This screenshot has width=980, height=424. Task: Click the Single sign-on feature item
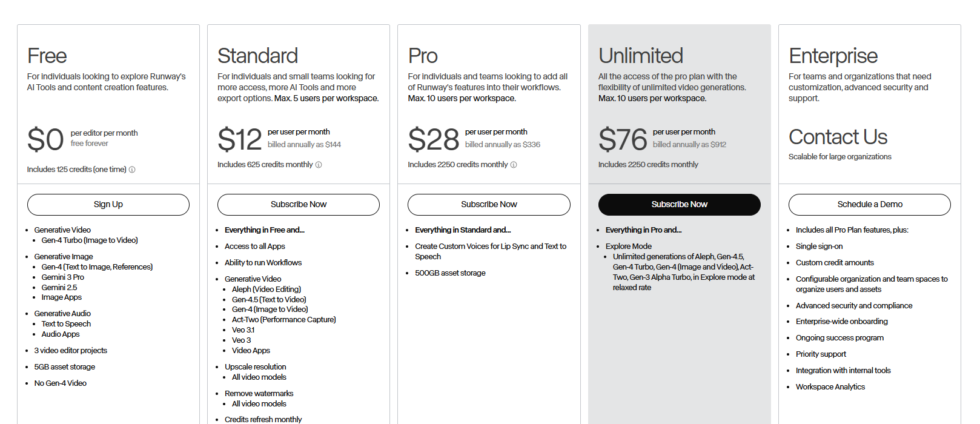click(x=819, y=247)
